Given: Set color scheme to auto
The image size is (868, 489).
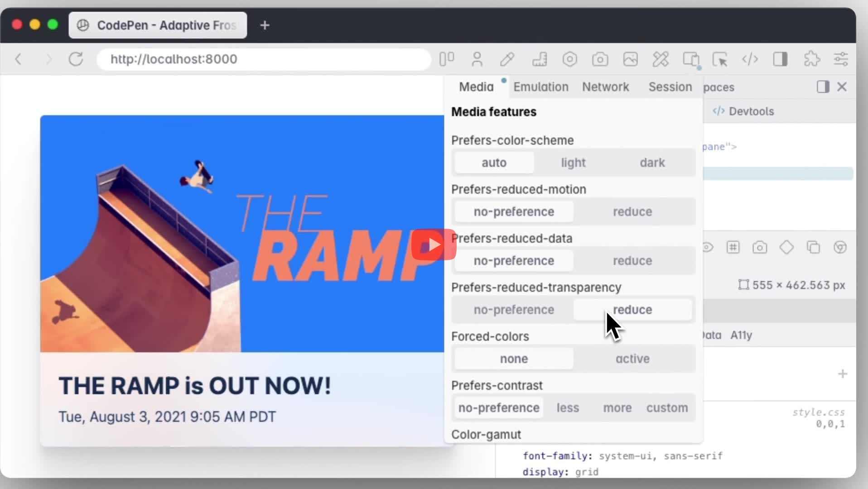Looking at the screenshot, I should [494, 163].
